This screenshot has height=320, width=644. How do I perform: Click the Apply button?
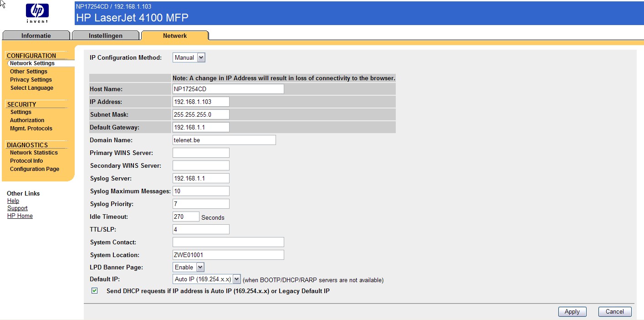point(572,312)
